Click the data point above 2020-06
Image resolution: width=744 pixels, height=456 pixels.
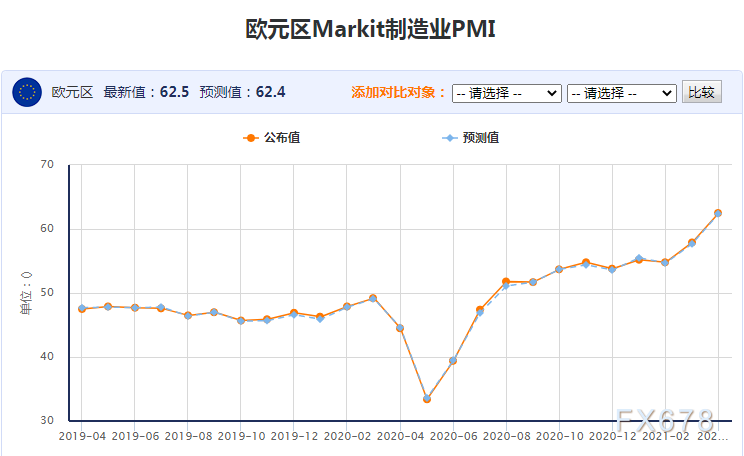tap(453, 361)
